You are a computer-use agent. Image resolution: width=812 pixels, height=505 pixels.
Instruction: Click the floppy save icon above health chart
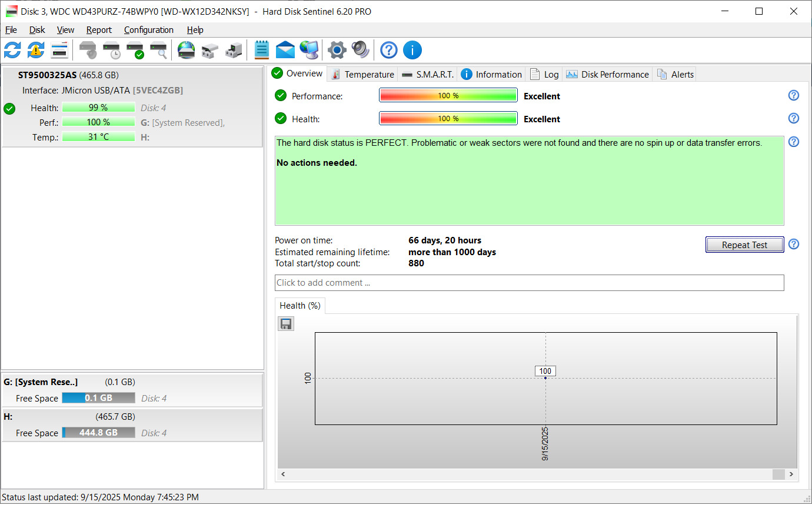pos(286,324)
